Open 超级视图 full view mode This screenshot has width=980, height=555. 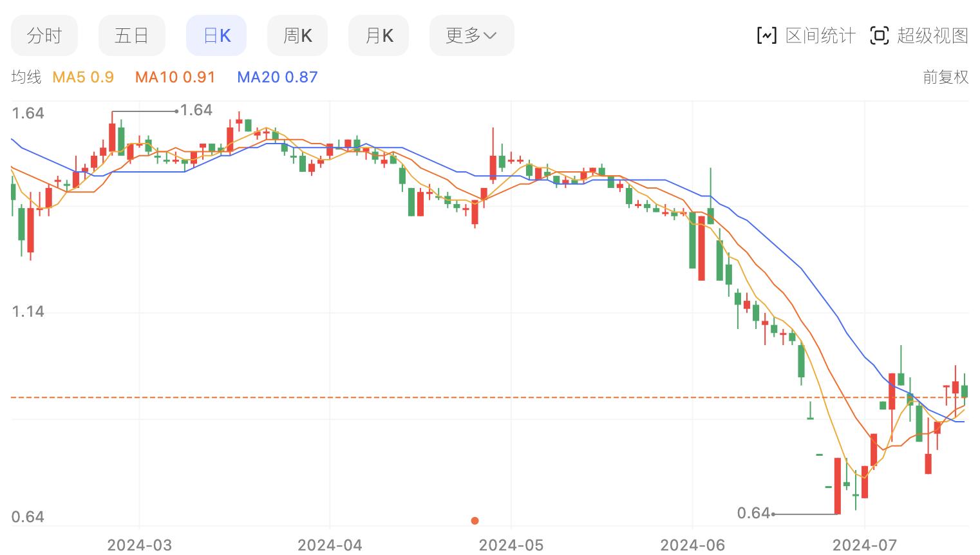(x=932, y=35)
